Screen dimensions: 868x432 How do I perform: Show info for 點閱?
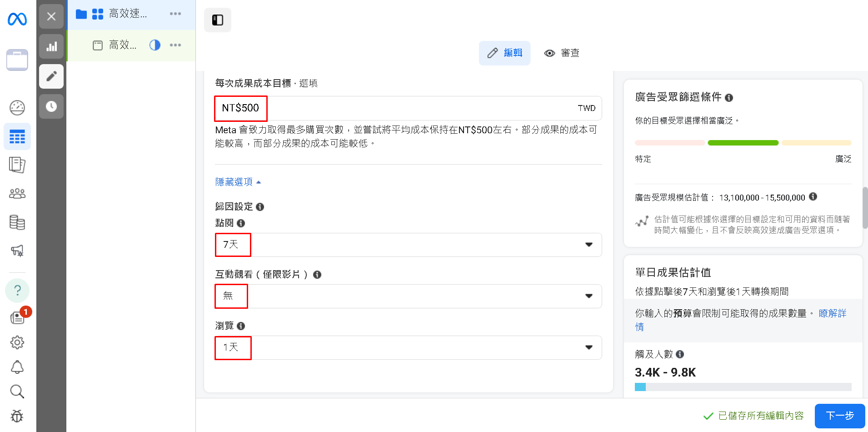241,223
